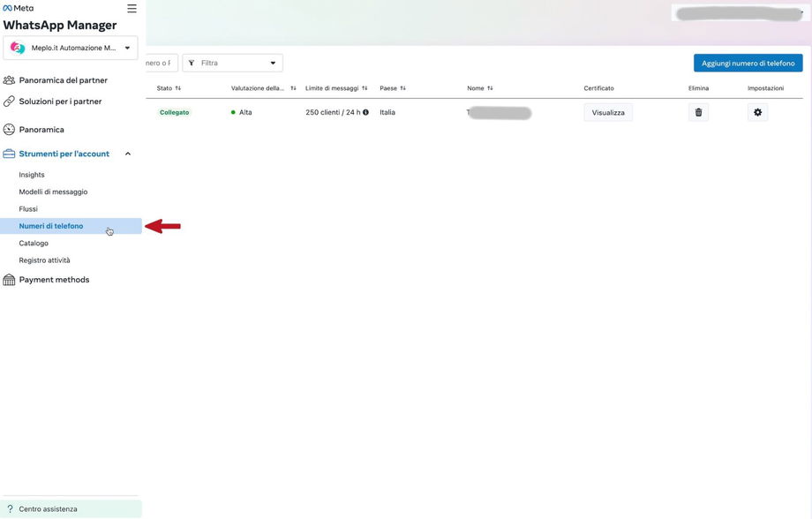Open Centro assistenza help link
This screenshot has width=812, height=519.
coord(49,509)
